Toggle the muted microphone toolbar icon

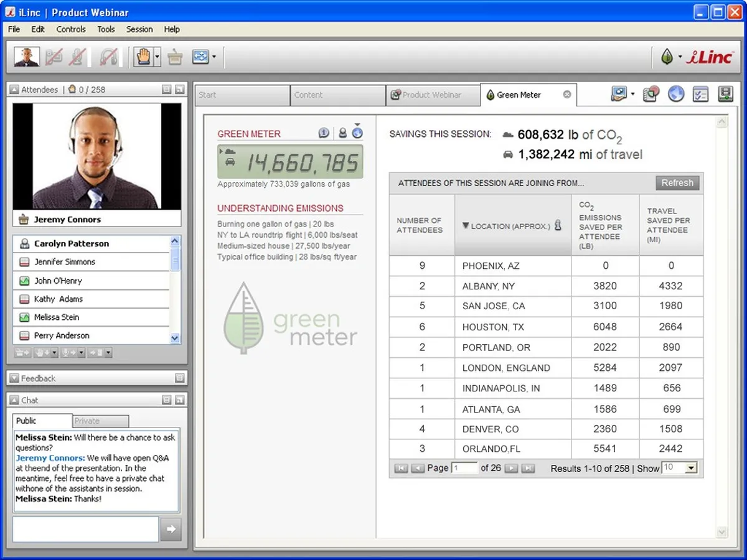click(77, 57)
